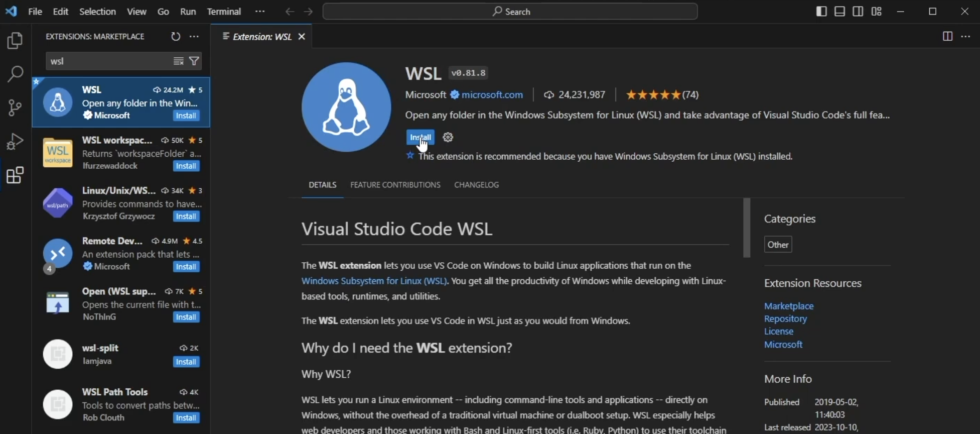
Task: Select the wsl-split extension icon
Action: 58,354
